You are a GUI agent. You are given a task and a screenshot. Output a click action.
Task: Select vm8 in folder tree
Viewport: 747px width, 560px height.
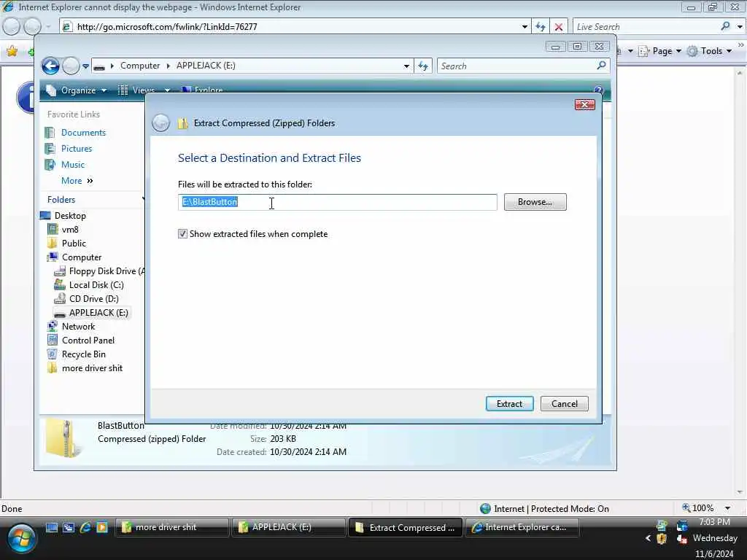[70, 230]
